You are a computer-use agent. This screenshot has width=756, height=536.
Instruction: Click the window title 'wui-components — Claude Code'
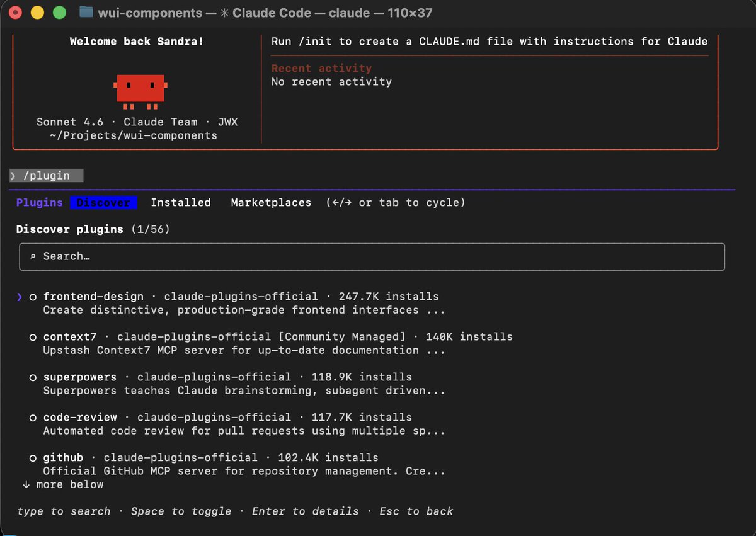[x=265, y=13]
